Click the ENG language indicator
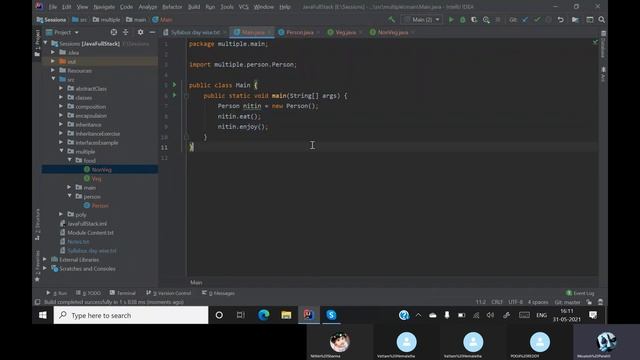This screenshot has width=640, height=360. coord(542,315)
